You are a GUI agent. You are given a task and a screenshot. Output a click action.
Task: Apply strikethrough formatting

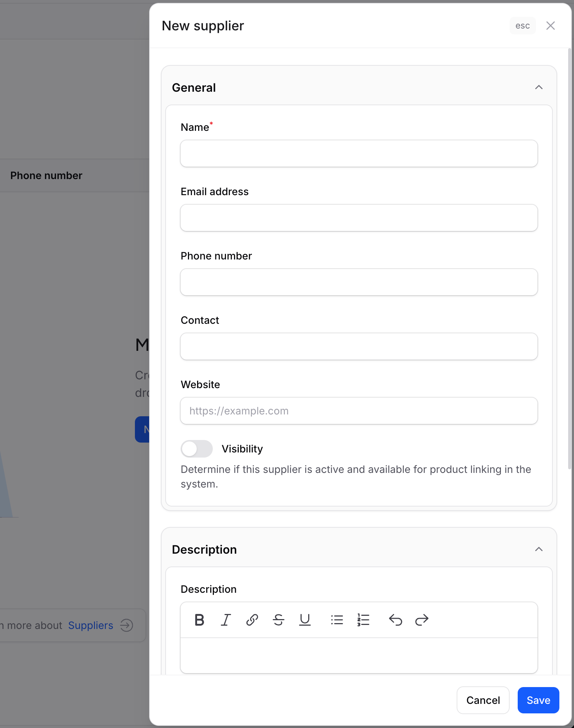coord(278,620)
